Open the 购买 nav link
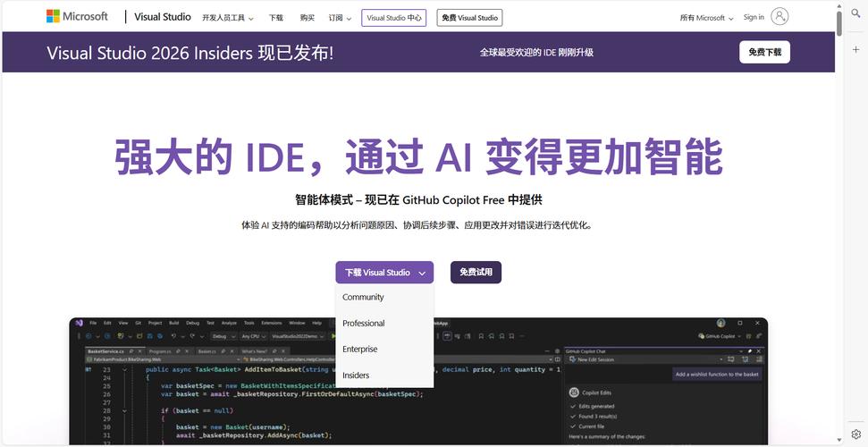Viewport: 868px width, 447px height. click(308, 18)
